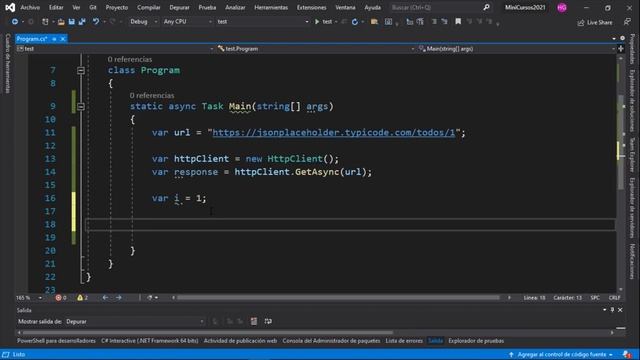
Task: Click the editor horizontal scrollbar
Action: click(x=338, y=298)
